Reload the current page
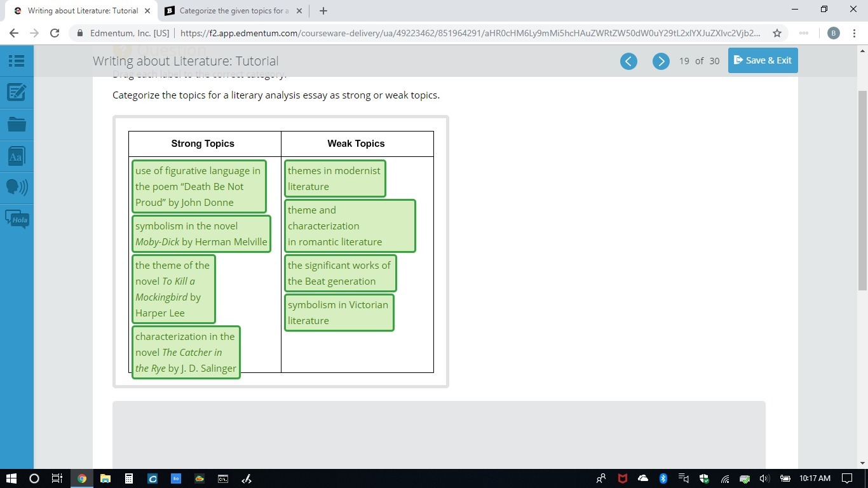 pyautogui.click(x=55, y=33)
